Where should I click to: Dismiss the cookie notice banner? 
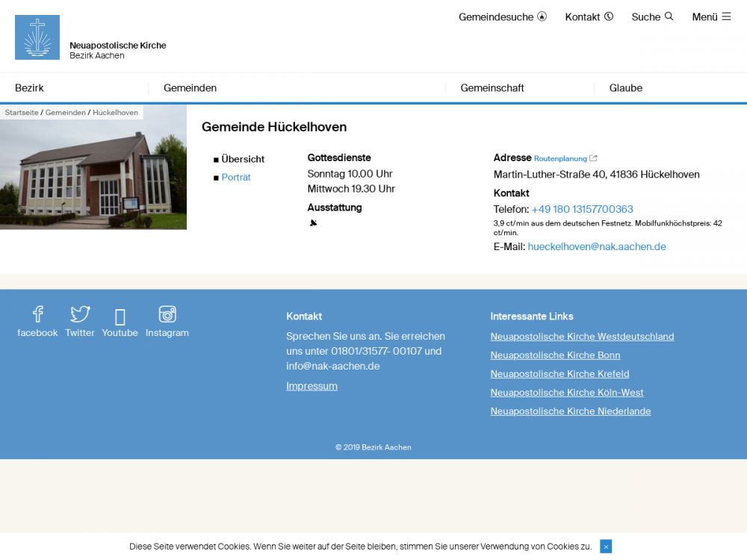pyautogui.click(x=606, y=547)
